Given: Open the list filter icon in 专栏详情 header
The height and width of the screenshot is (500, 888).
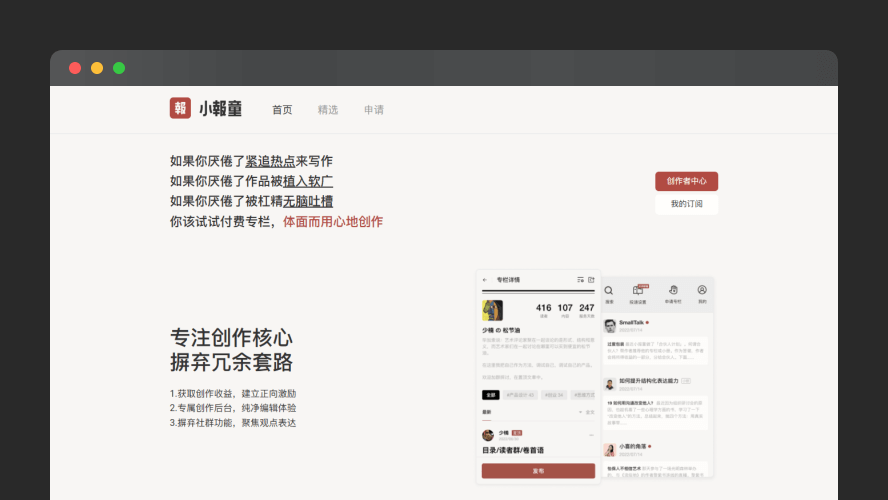Looking at the screenshot, I should pos(580,279).
